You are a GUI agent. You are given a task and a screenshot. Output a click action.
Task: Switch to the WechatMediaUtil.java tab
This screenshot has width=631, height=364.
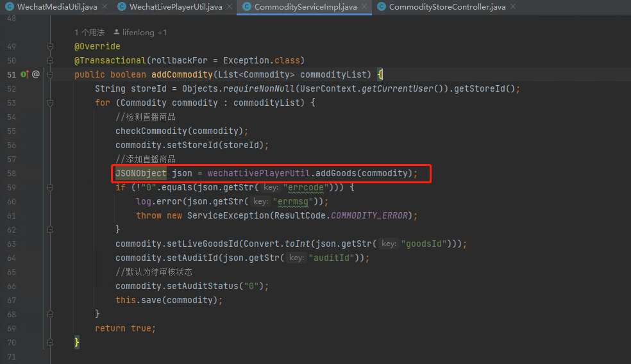click(56, 7)
